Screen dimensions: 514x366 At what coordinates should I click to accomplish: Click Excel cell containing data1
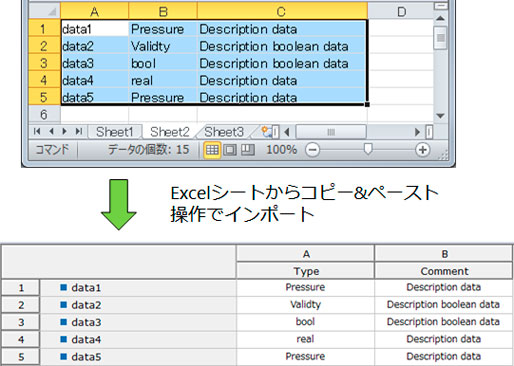pos(95,29)
